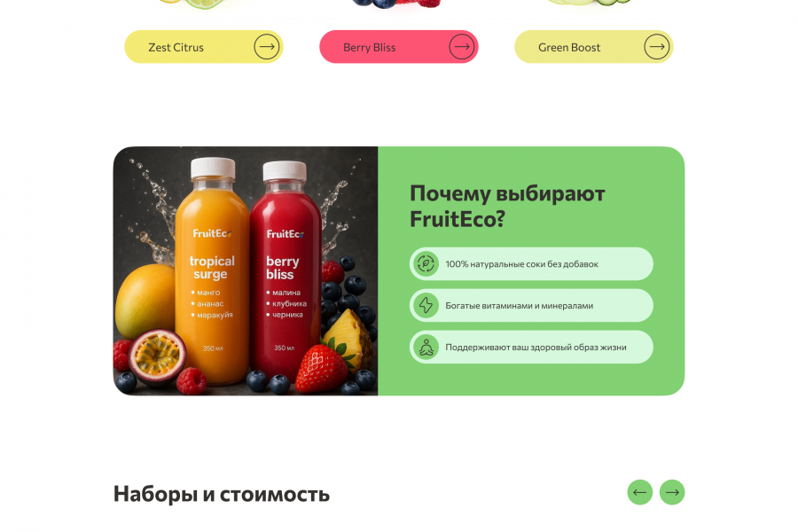The height and width of the screenshot is (532, 798).
Task: Click the leaf recycle icon for natural juices
Action: [x=426, y=263]
